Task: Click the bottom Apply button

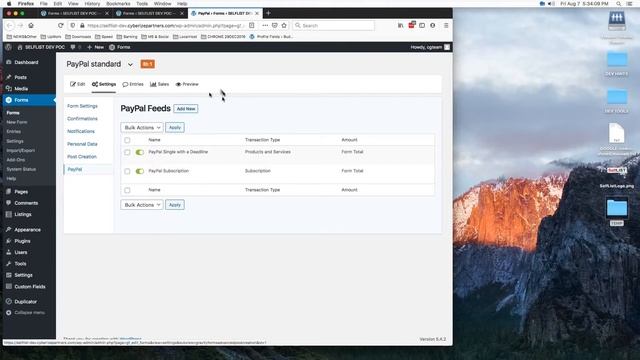Action: tap(175, 204)
